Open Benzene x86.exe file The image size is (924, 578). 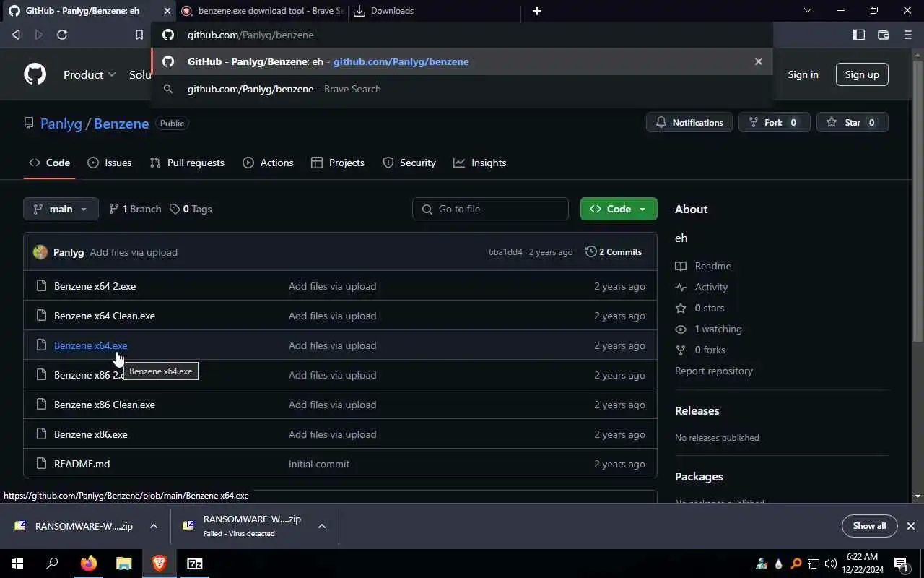point(91,434)
